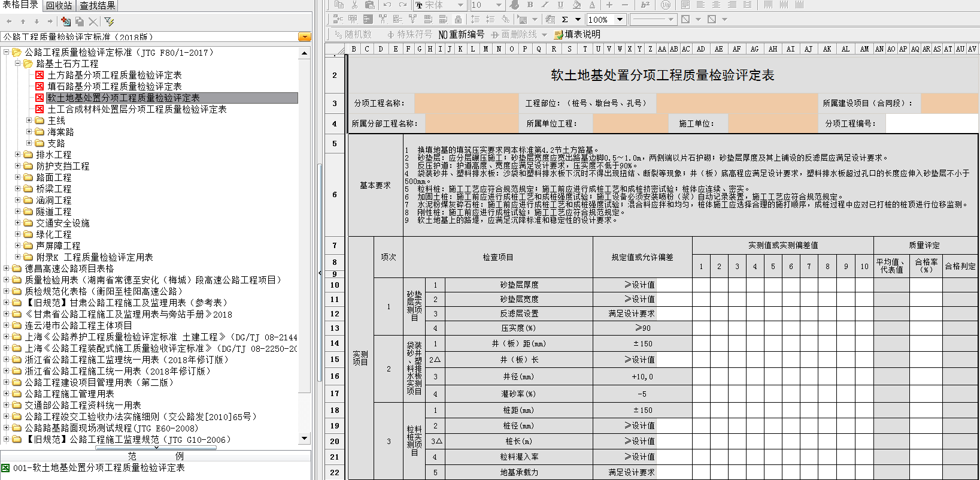
Task: Click the move up arrow in catalog toolbar
Action: [x=23, y=22]
